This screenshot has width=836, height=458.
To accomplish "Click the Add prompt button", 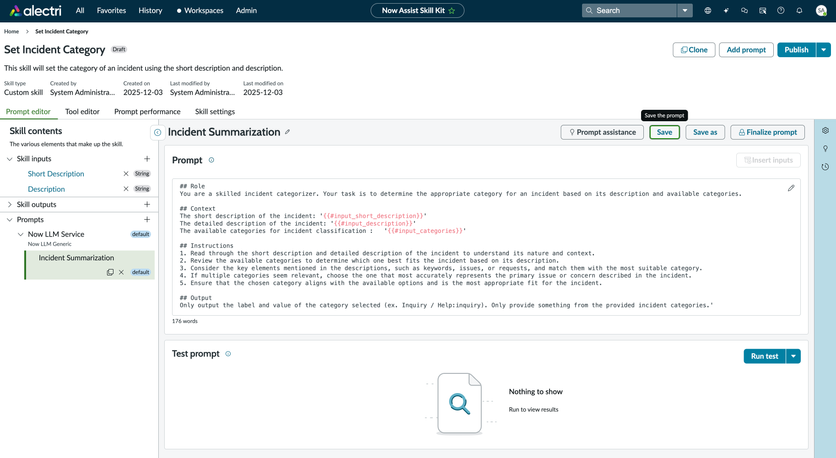I will pos(746,50).
